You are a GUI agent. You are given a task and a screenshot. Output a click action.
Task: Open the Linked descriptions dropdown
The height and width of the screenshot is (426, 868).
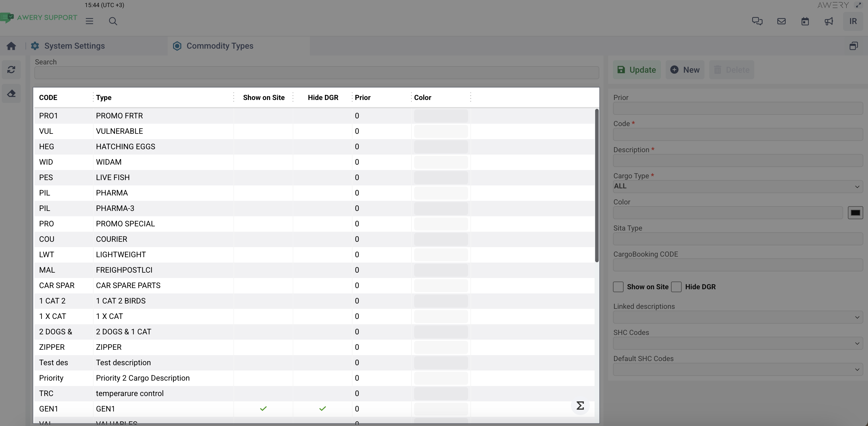pos(738,317)
